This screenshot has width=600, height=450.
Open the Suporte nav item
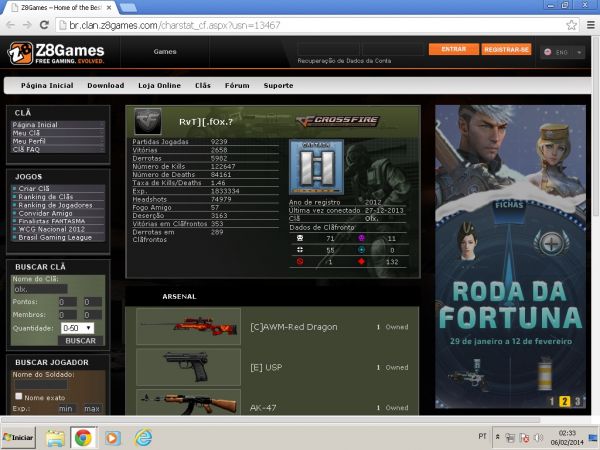pos(278,85)
